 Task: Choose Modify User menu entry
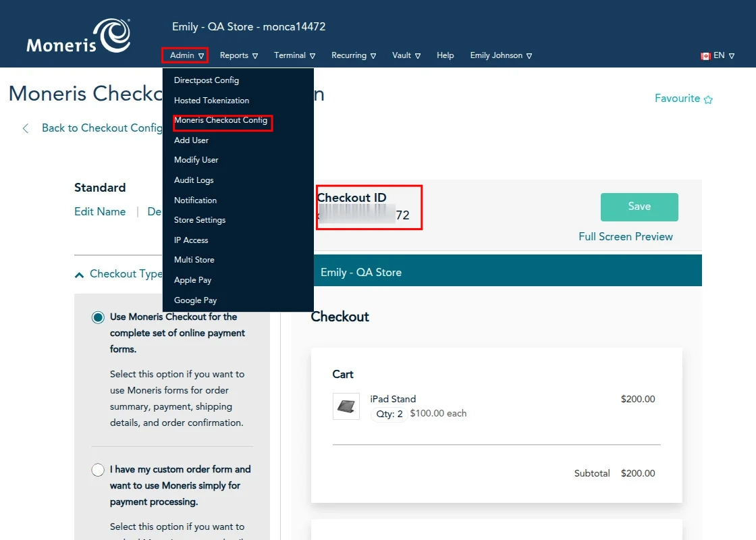pos(196,160)
